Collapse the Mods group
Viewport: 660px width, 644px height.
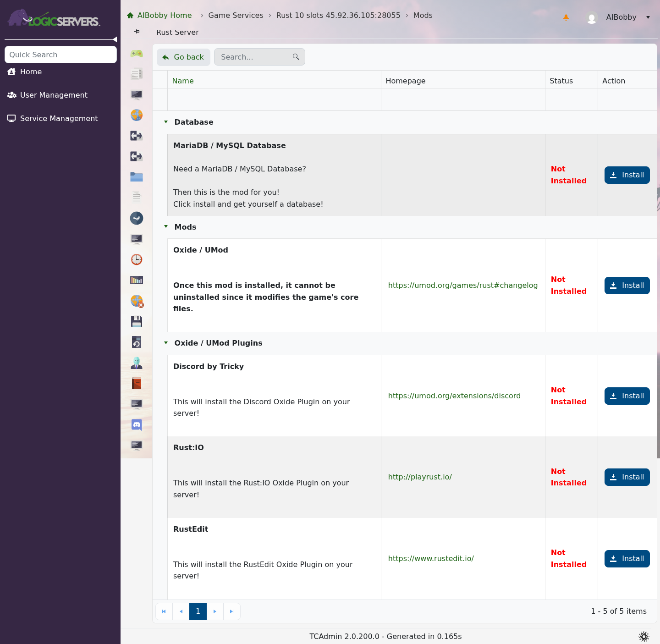(166, 226)
